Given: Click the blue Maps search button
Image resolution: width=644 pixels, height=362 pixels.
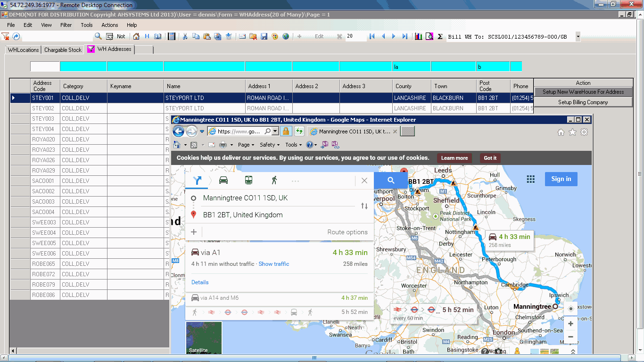Looking at the screenshot, I should pos(391,180).
